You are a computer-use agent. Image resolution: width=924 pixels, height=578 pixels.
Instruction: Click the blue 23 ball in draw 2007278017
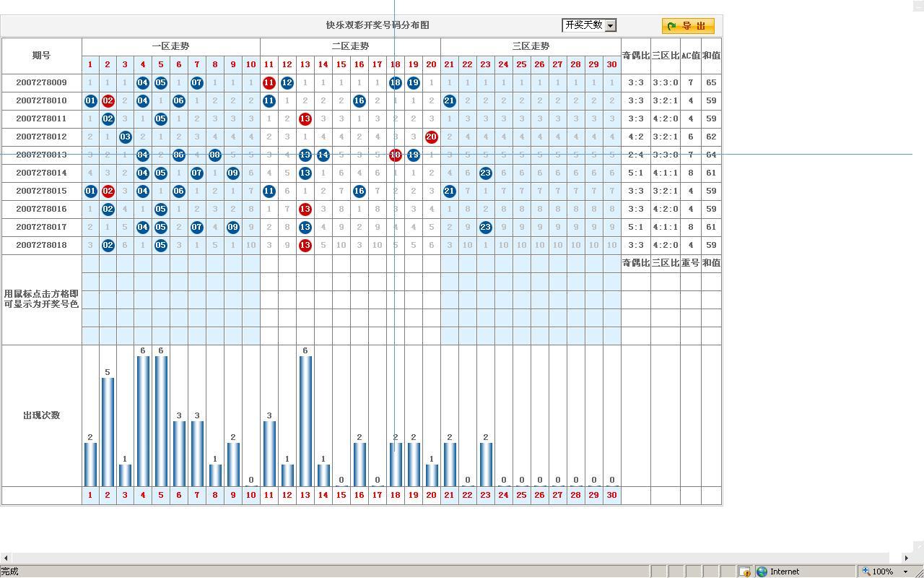[486, 228]
